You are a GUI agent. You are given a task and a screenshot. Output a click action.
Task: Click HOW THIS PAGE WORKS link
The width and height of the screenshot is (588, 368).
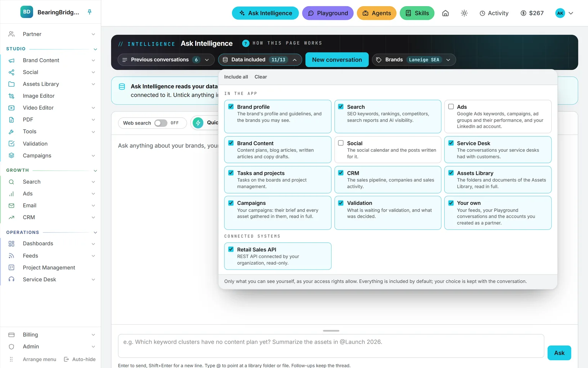(x=287, y=43)
